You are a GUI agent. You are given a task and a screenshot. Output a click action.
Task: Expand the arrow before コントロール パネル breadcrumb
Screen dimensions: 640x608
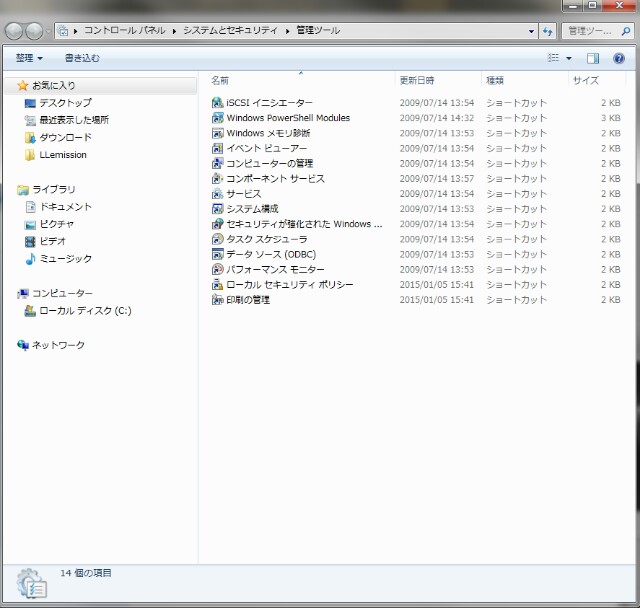[76, 31]
